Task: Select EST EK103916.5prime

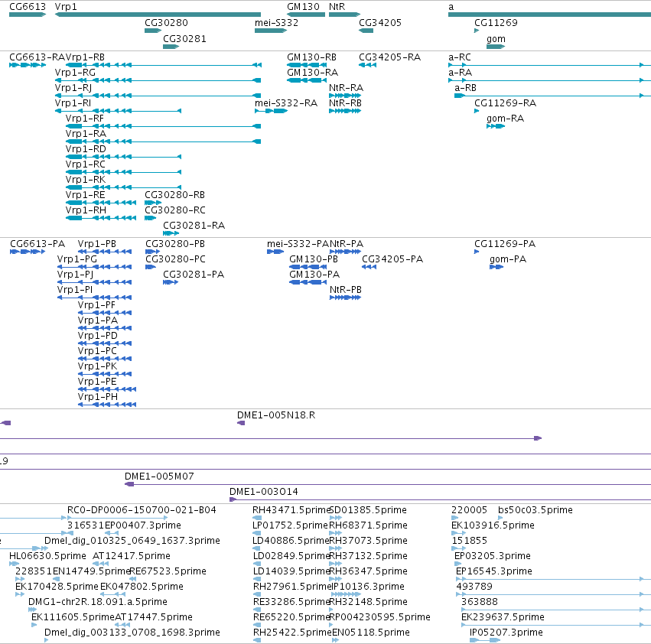Action: point(459,533)
